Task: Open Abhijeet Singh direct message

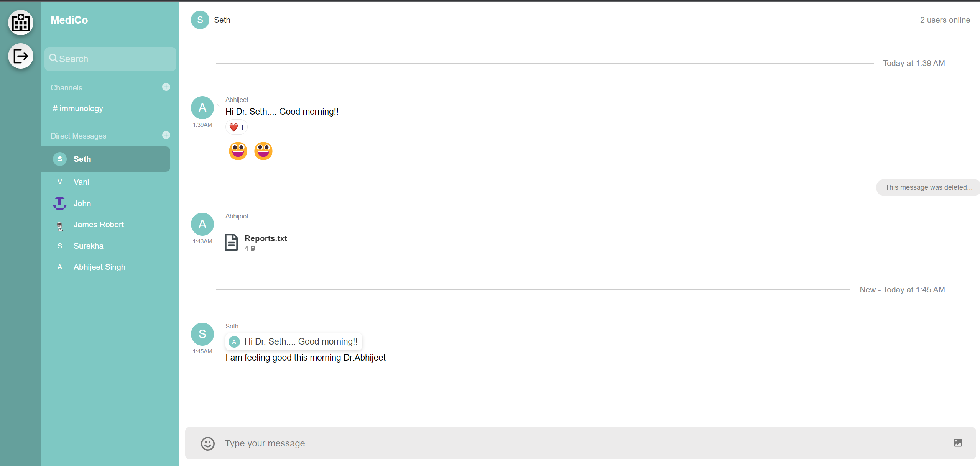Action: tap(99, 267)
